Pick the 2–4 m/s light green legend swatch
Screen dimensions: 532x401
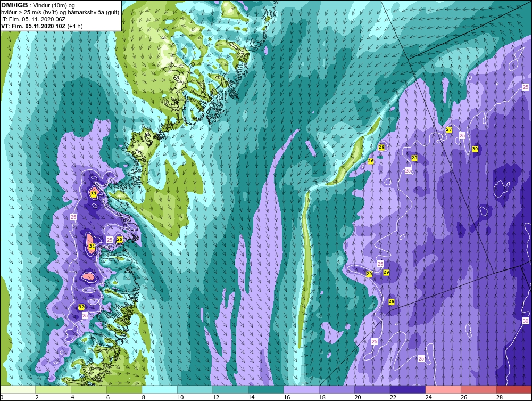tap(53, 389)
